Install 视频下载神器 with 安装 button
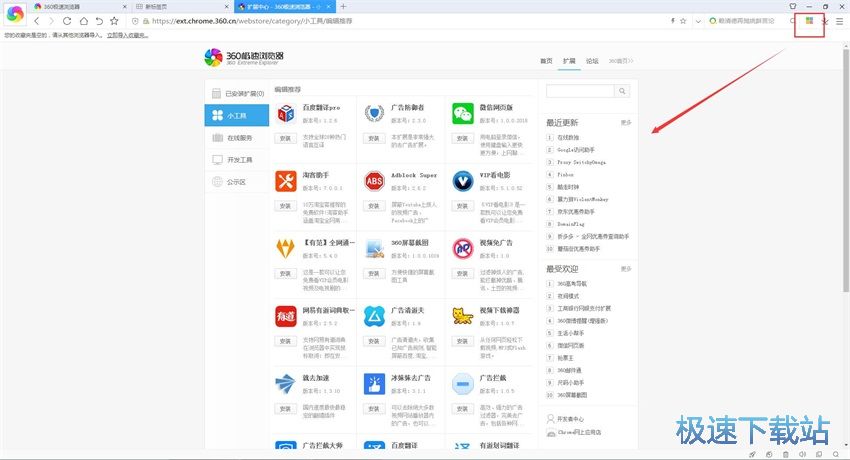The image size is (850, 460). click(x=462, y=341)
